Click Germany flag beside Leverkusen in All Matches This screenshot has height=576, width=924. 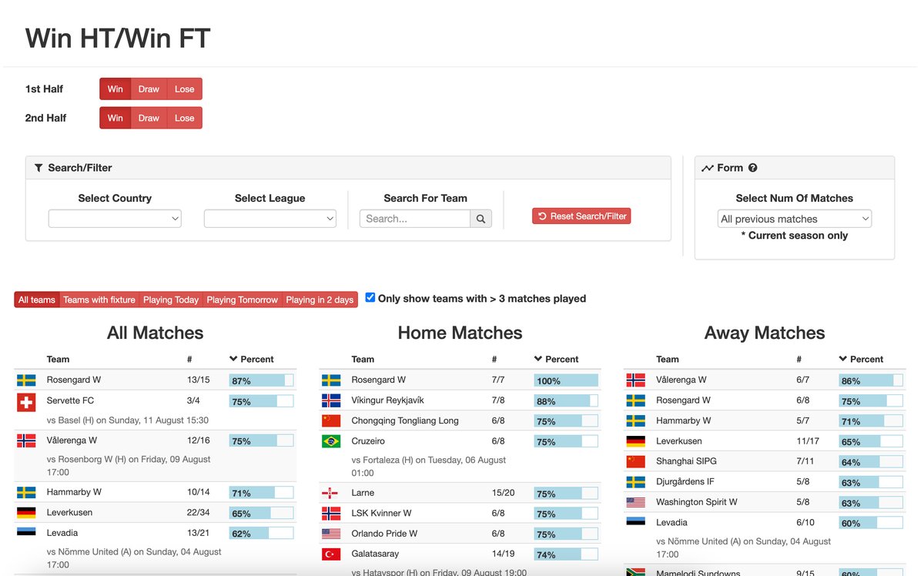coord(26,513)
